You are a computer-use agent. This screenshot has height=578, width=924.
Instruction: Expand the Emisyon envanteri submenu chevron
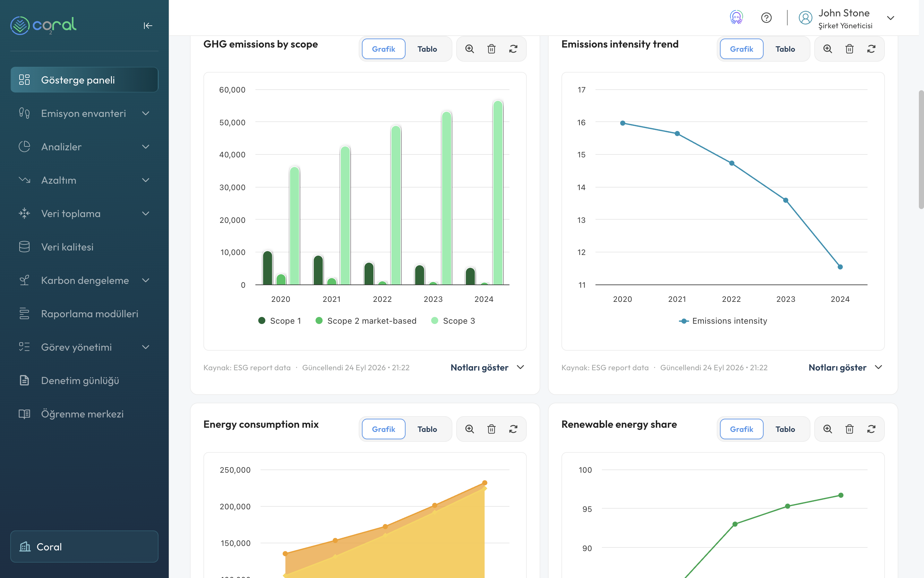pyautogui.click(x=145, y=113)
